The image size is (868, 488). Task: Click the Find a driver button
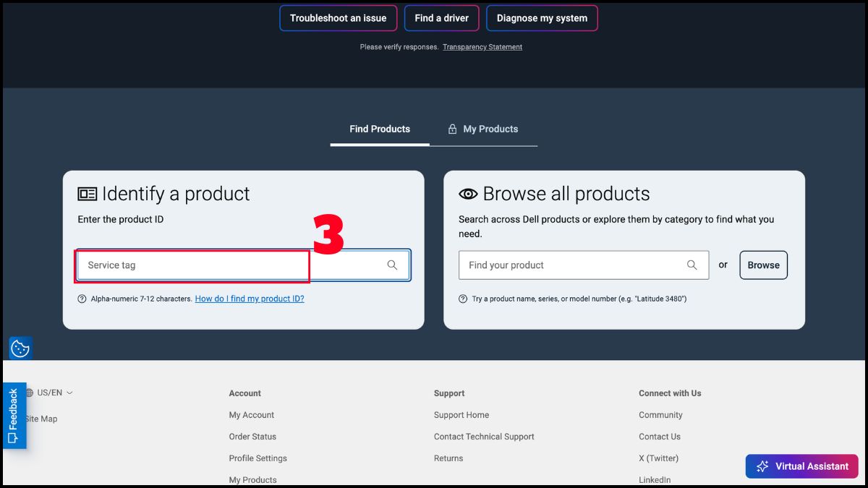(442, 18)
